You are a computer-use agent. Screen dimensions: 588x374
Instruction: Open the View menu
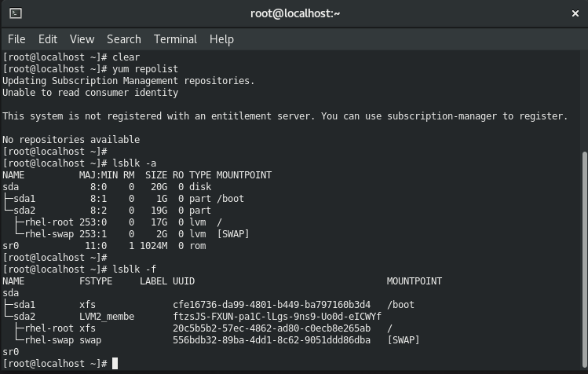pyautogui.click(x=82, y=39)
